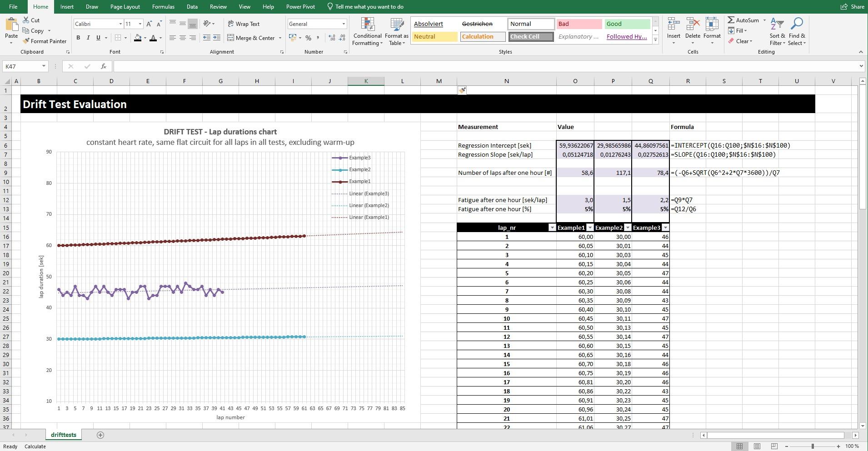Open Find & Select magnifier
This screenshot has height=451, width=868.
[797, 32]
